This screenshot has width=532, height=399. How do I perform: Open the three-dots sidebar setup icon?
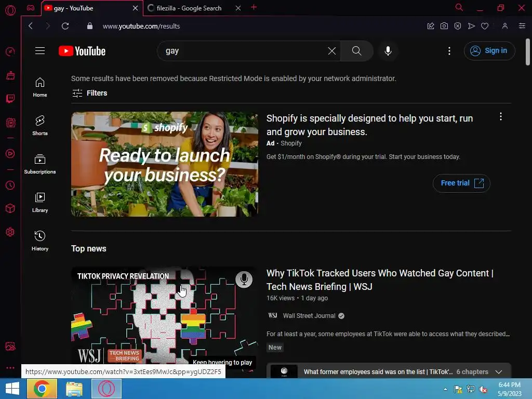[x=10, y=368]
